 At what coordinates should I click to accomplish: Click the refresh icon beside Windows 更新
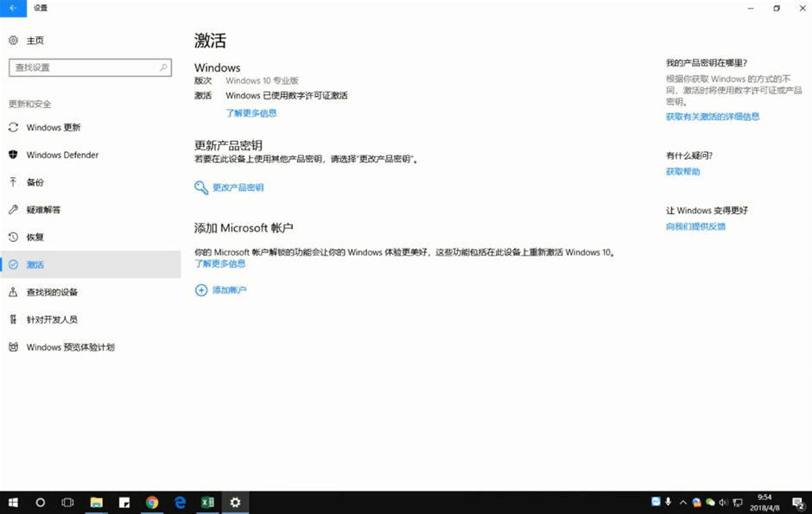14,127
